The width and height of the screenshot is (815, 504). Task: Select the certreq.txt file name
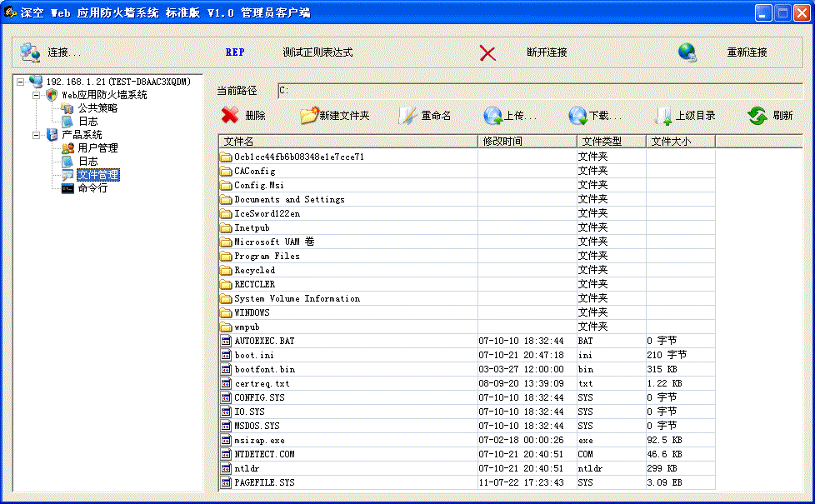coord(262,383)
